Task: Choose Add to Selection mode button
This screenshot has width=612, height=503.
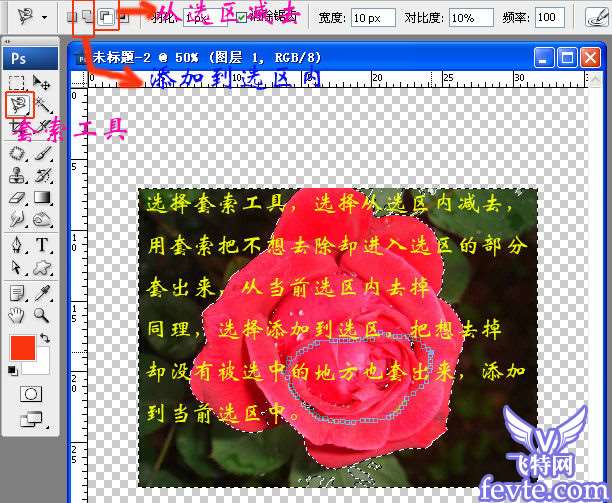Action: pyautogui.click(x=87, y=17)
